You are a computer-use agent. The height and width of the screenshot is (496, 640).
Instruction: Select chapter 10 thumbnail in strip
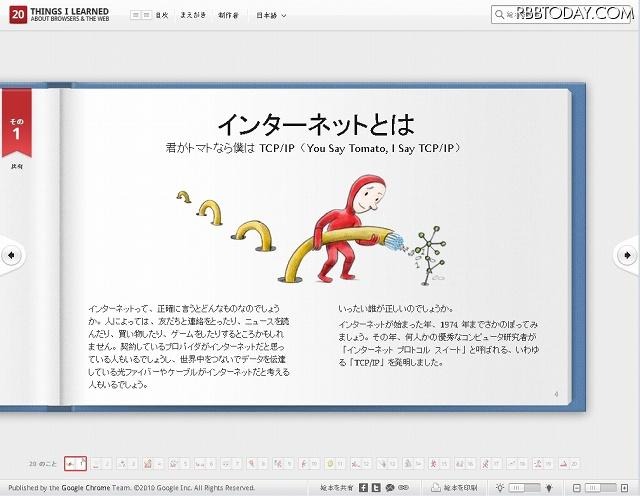(x=309, y=464)
